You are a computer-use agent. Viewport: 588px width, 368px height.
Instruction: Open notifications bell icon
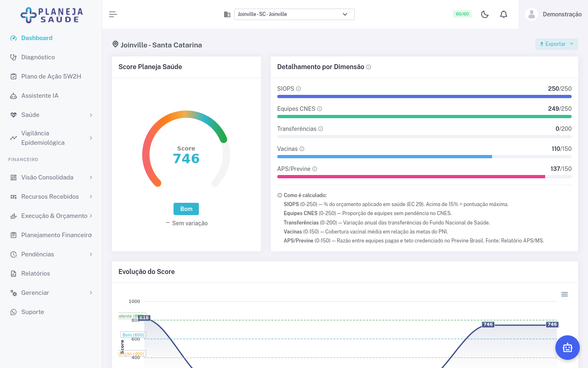[503, 14]
